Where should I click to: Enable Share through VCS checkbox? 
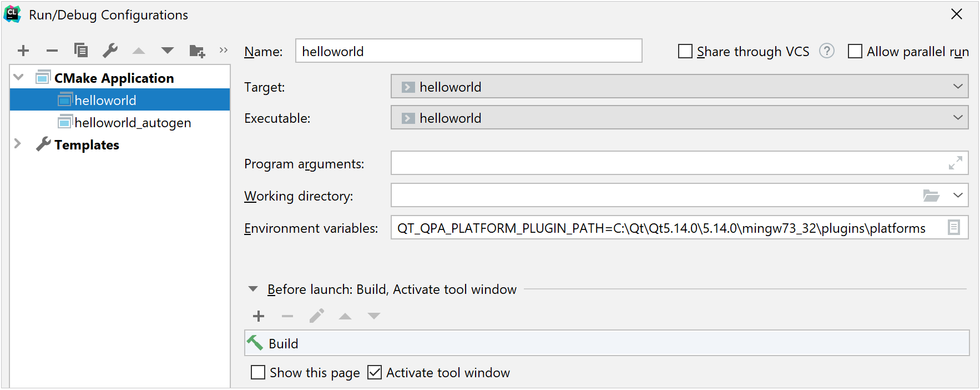coord(685,52)
